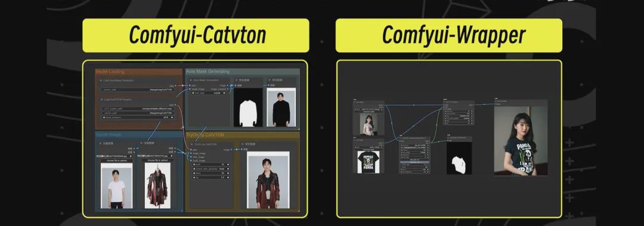644x226 pixels.
Task: Click the Model Loading group title
Action: (110, 72)
